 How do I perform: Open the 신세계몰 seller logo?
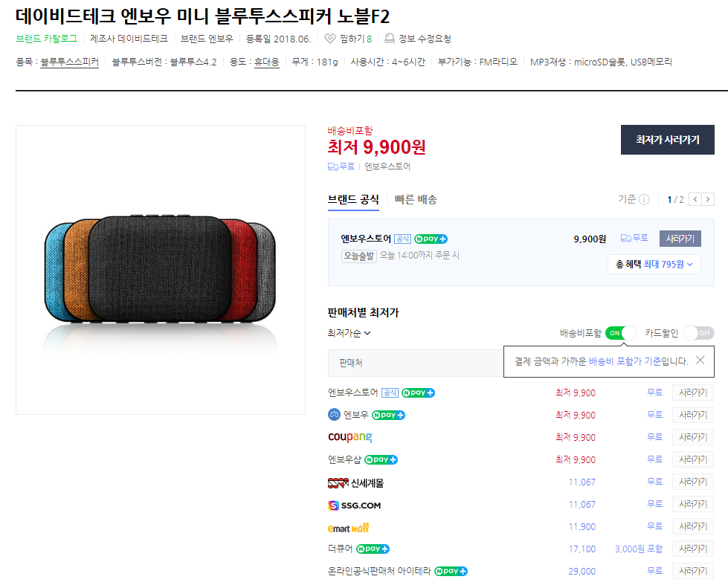click(x=355, y=483)
